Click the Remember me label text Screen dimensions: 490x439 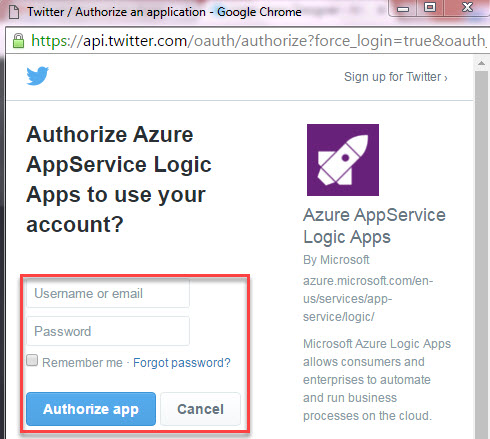pos(82,363)
